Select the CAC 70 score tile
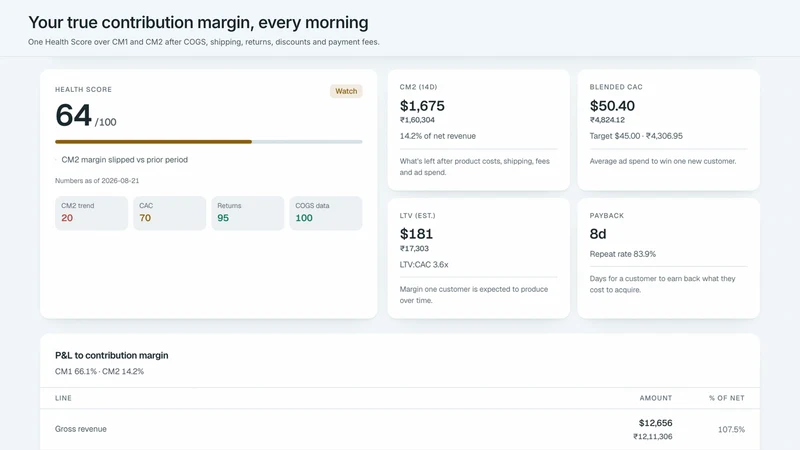The height and width of the screenshot is (450, 800). [169, 213]
